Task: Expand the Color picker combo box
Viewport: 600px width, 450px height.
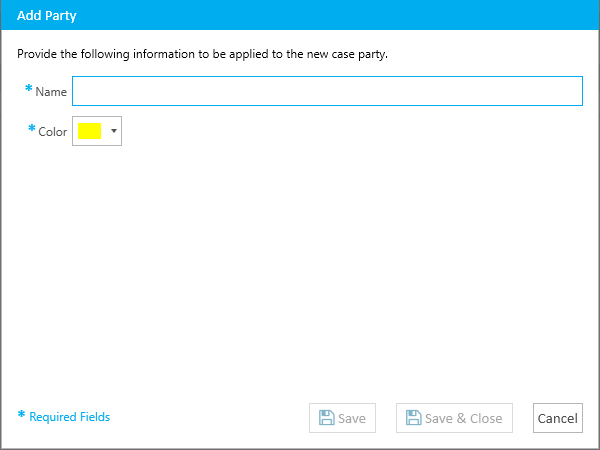Action: pyautogui.click(x=97, y=131)
